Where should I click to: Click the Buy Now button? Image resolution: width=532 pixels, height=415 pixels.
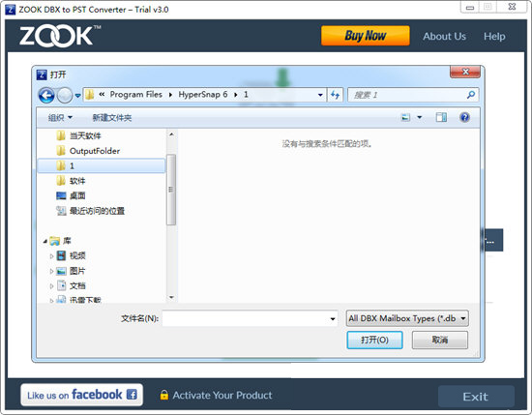click(x=365, y=36)
